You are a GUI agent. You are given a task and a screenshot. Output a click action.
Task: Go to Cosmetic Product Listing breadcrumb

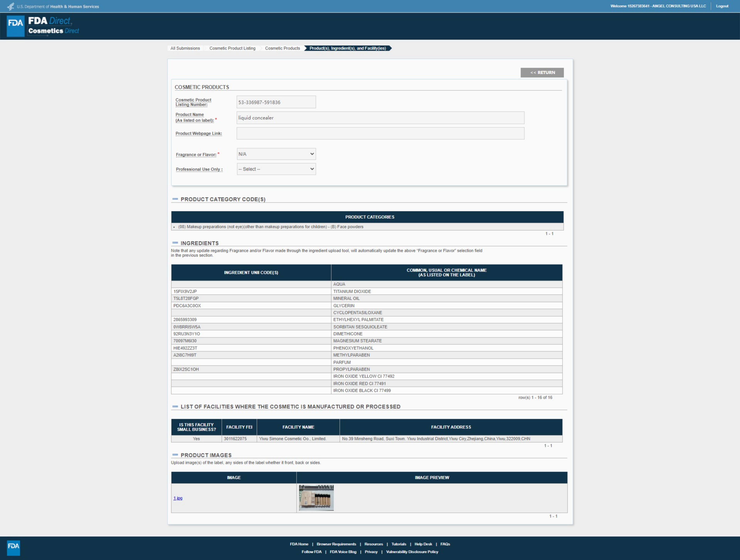click(x=232, y=48)
